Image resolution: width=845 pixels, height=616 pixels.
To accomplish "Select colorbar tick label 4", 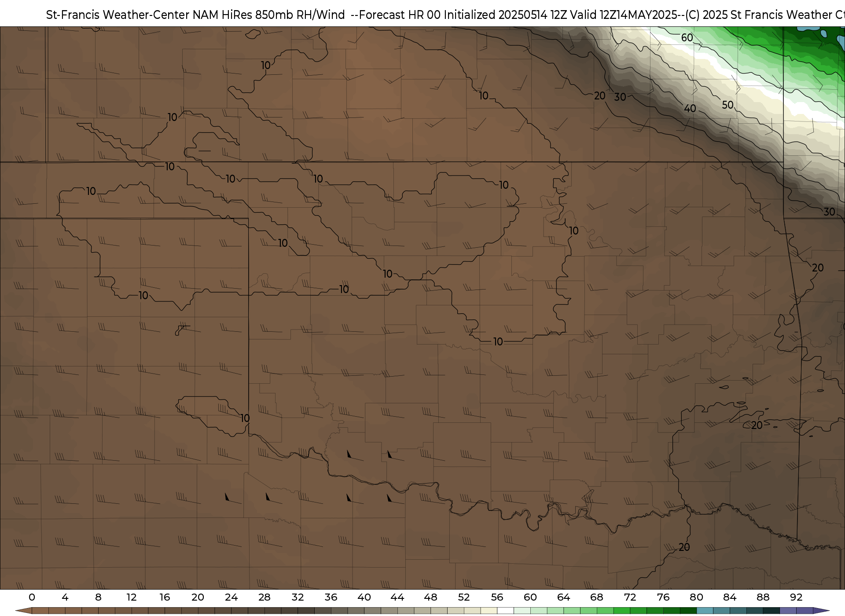I will point(65,597).
